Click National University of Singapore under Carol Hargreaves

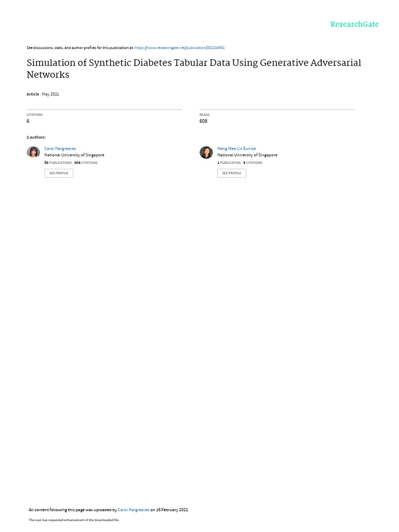click(x=74, y=155)
